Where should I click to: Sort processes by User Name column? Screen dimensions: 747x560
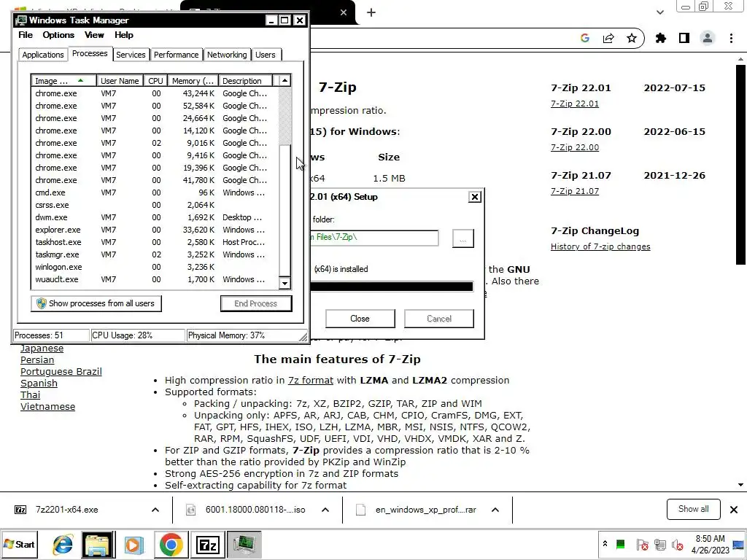pos(120,80)
